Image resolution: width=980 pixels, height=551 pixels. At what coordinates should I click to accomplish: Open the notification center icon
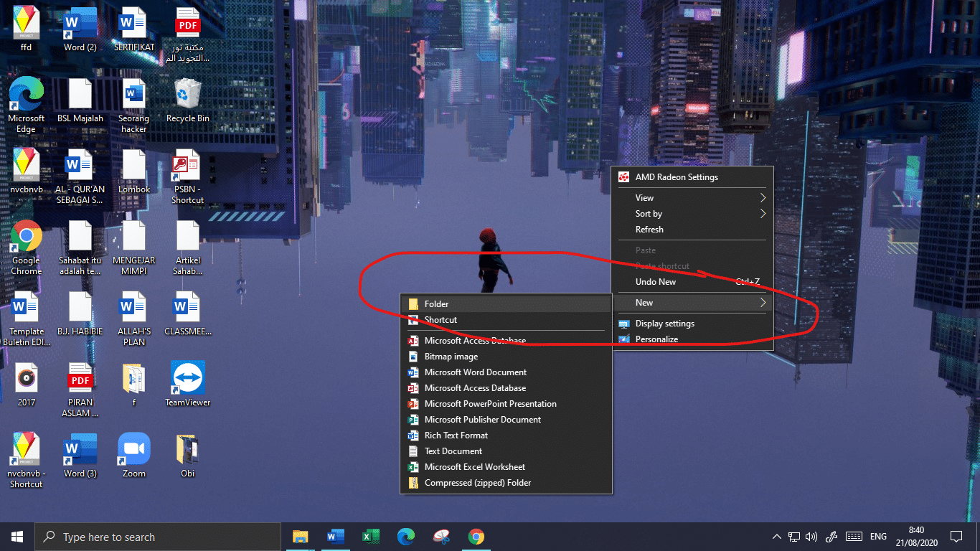tap(956, 537)
